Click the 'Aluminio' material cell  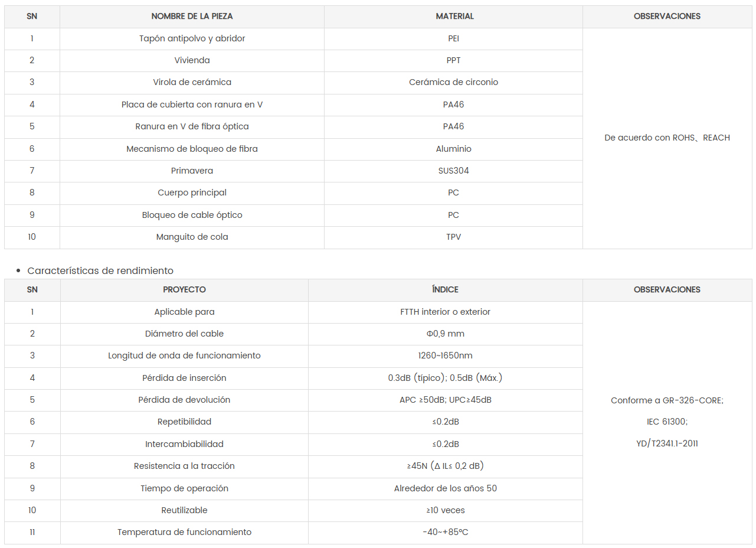pos(453,149)
